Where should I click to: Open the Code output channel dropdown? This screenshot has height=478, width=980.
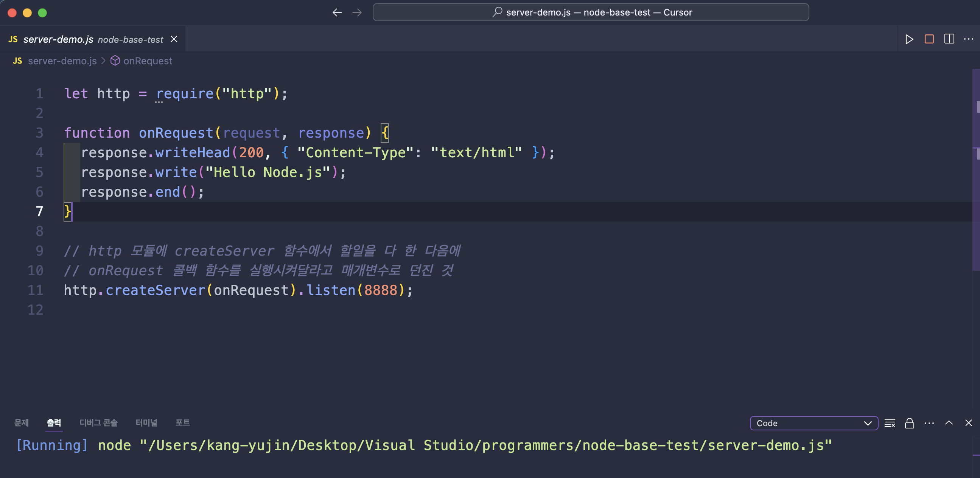pos(814,423)
